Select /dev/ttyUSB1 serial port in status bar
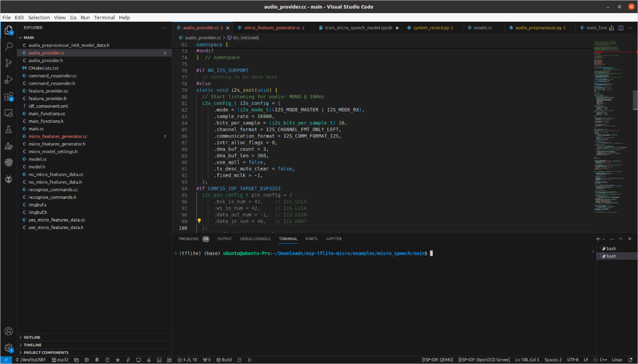The height and width of the screenshot is (364, 638). (31, 360)
